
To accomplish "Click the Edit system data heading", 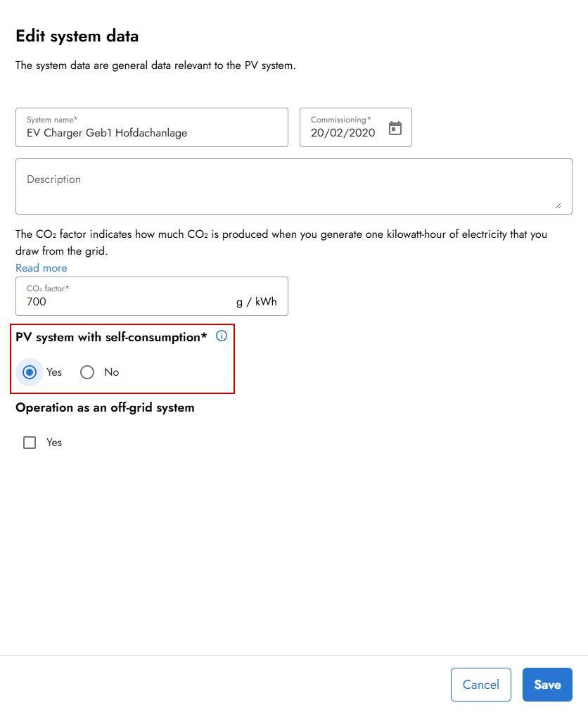I will click(77, 36).
